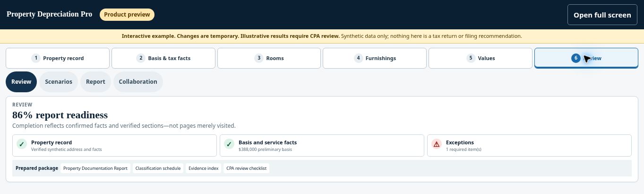Open the Basis and service facts card
Screen dimensions: 644x194
[x=322, y=145]
